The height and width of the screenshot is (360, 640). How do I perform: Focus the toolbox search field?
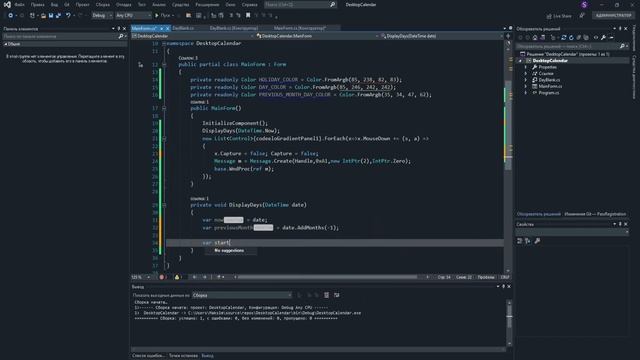(60, 36)
